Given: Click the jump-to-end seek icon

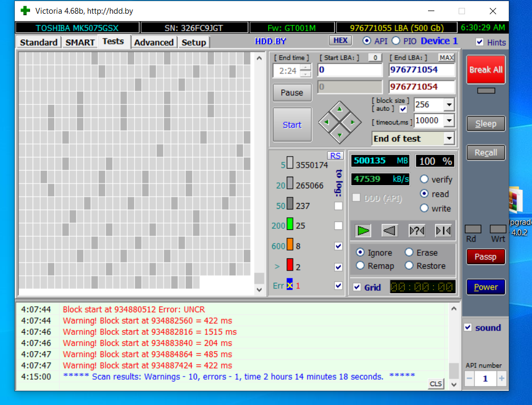Looking at the screenshot, I should (443, 231).
